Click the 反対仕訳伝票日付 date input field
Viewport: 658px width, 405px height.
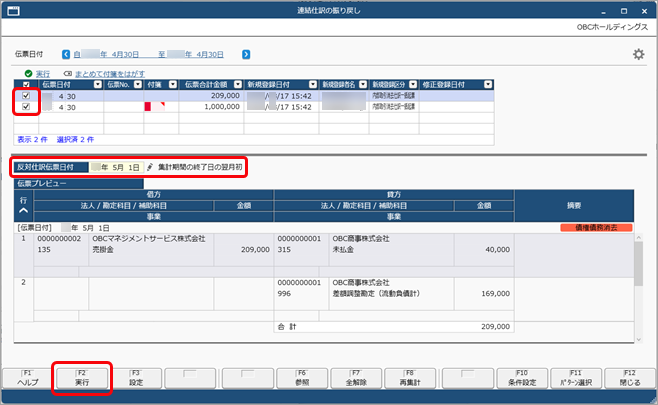tap(116, 167)
